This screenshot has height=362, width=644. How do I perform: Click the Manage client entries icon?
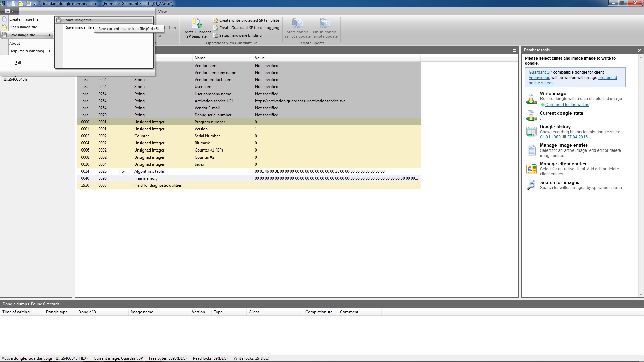(x=531, y=169)
